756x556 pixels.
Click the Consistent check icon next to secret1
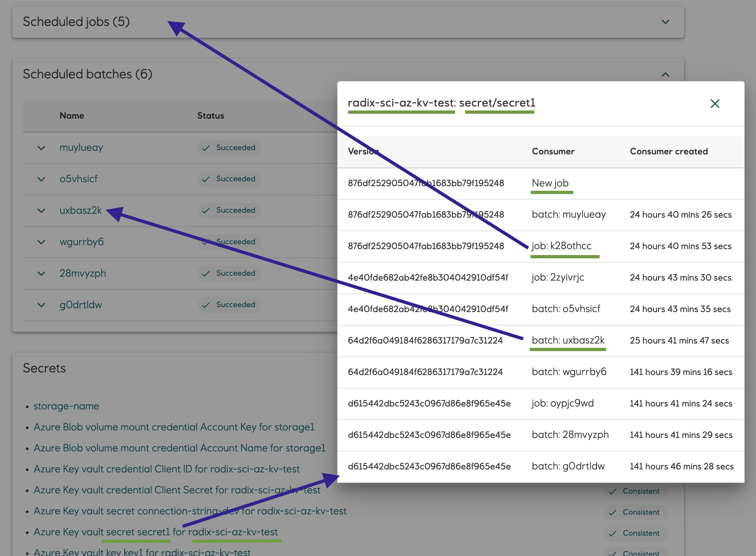coord(613,533)
